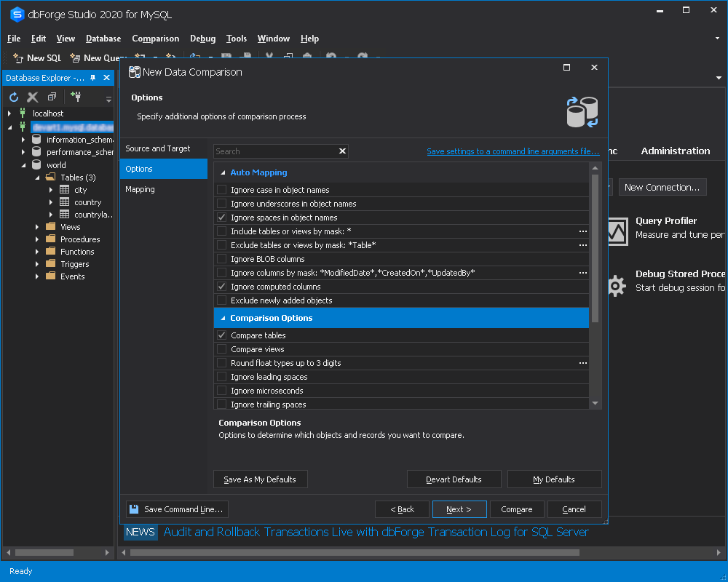
Task: Open ellipsis for Ignore columns by mask
Action: click(x=582, y=273)
